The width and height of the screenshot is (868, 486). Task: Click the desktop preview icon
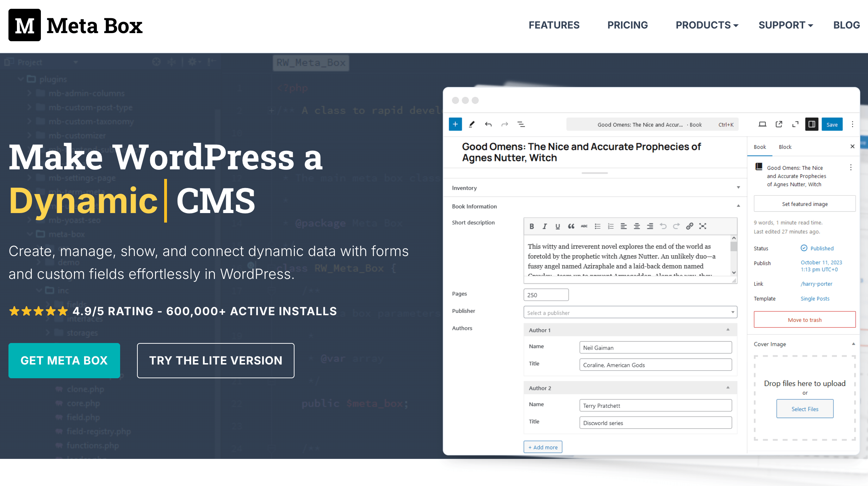[x=762, y=124]
